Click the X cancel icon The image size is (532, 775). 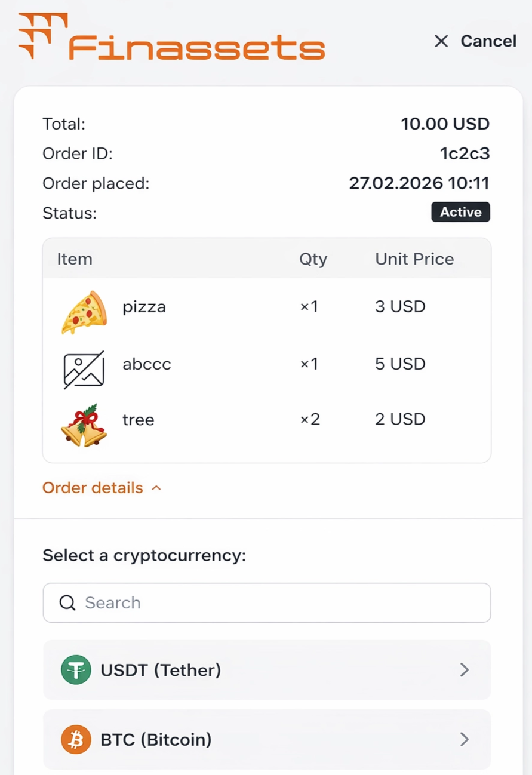tap(441, 41)
